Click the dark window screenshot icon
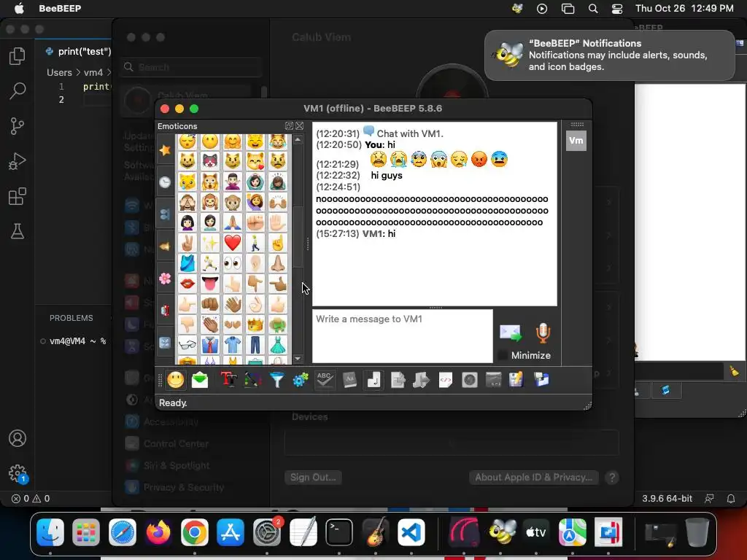The width and height of the screenshot is (747, 560). (493, 380)
